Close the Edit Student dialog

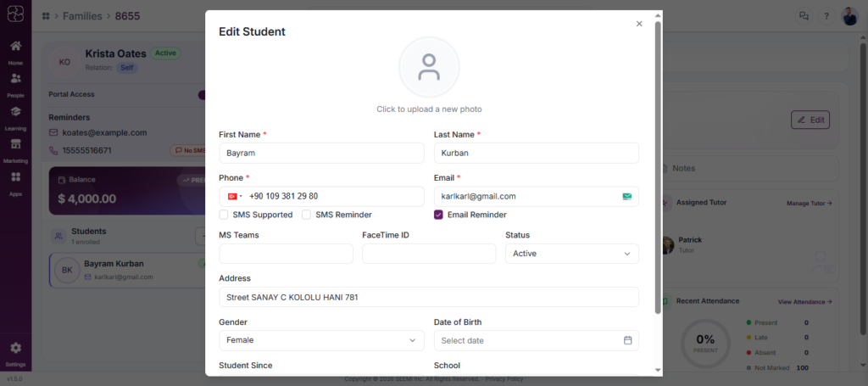639,24
